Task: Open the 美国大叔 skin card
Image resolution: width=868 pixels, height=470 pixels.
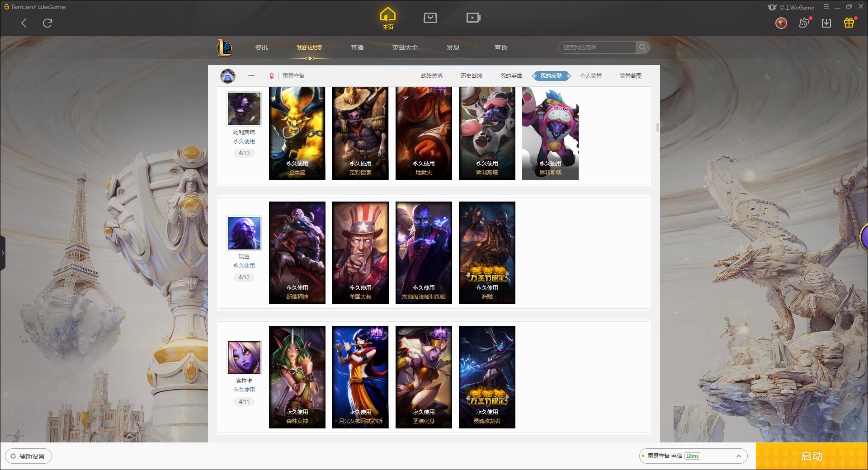Action: tap(360, 253)
